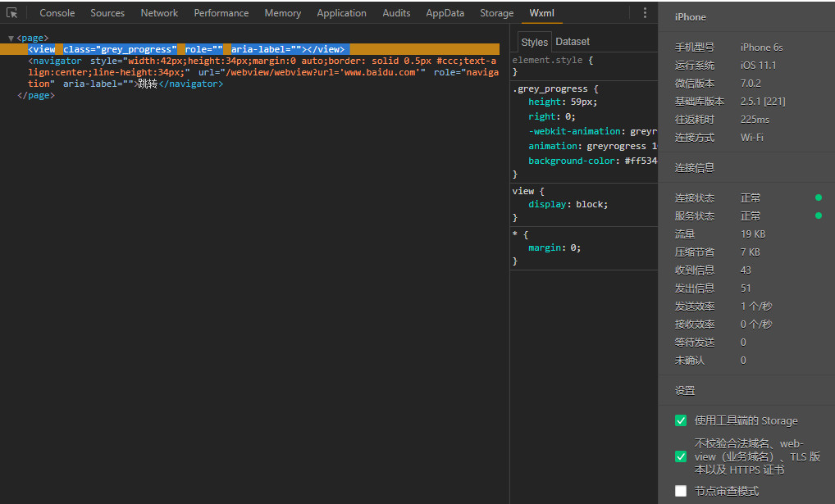Go to the Performance tab

tap(221, 13)
